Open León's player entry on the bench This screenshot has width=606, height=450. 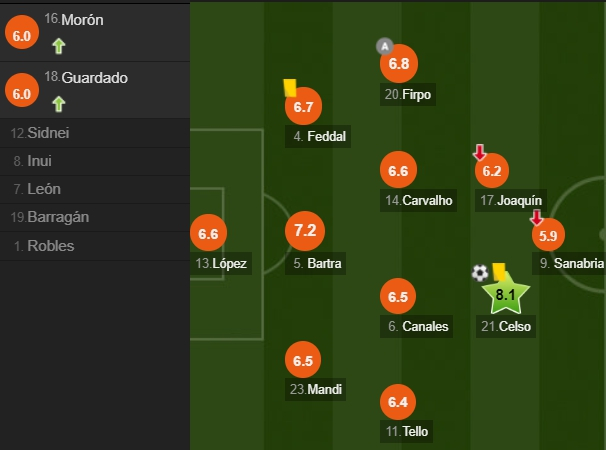40,189
